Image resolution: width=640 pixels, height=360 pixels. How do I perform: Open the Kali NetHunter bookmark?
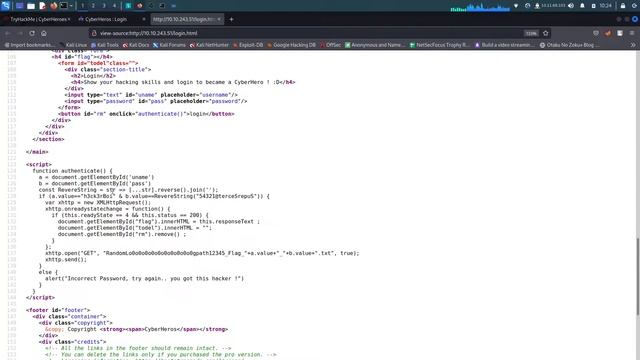pyautogui.click(x=209, y=45)
